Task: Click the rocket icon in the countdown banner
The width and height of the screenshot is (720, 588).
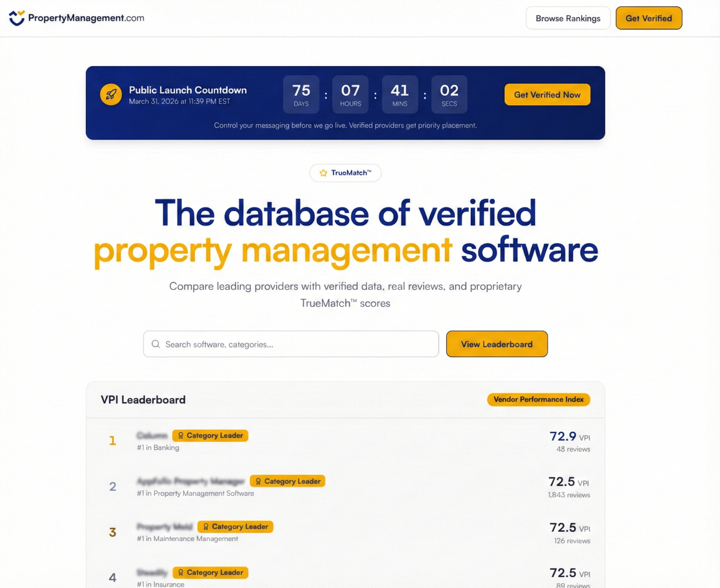Action: 111,94
